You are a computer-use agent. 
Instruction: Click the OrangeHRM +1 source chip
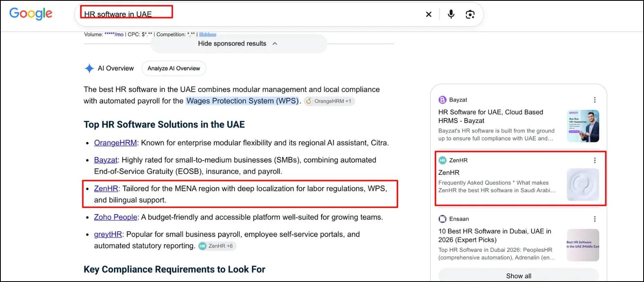pos(329,101)
